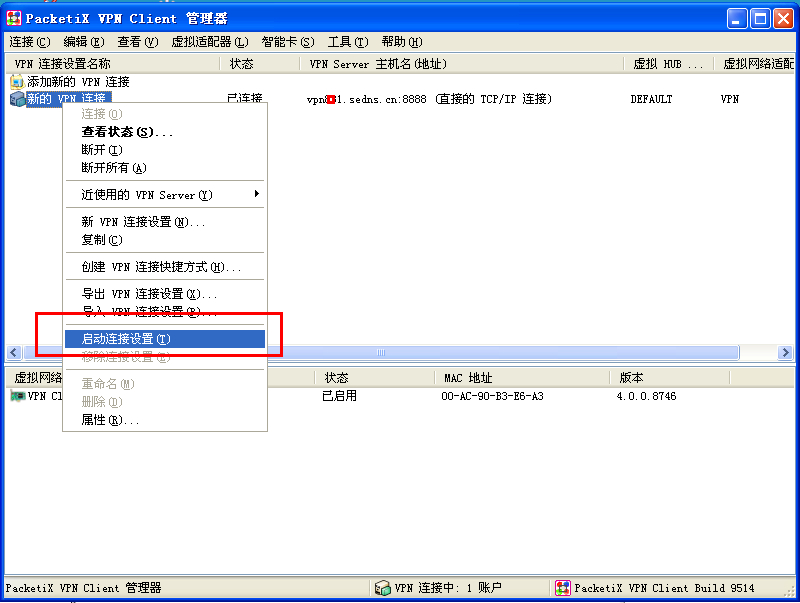Open the 工具(T) menu
Image resolution: width=800 pixels, height=603 pixels.
347,42
